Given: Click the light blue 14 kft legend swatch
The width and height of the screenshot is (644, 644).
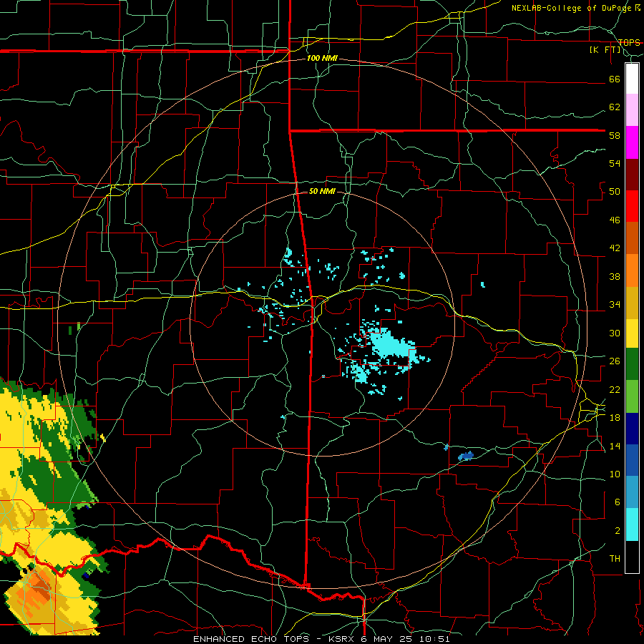Looking at the screenshot, I should coord(632,492).
